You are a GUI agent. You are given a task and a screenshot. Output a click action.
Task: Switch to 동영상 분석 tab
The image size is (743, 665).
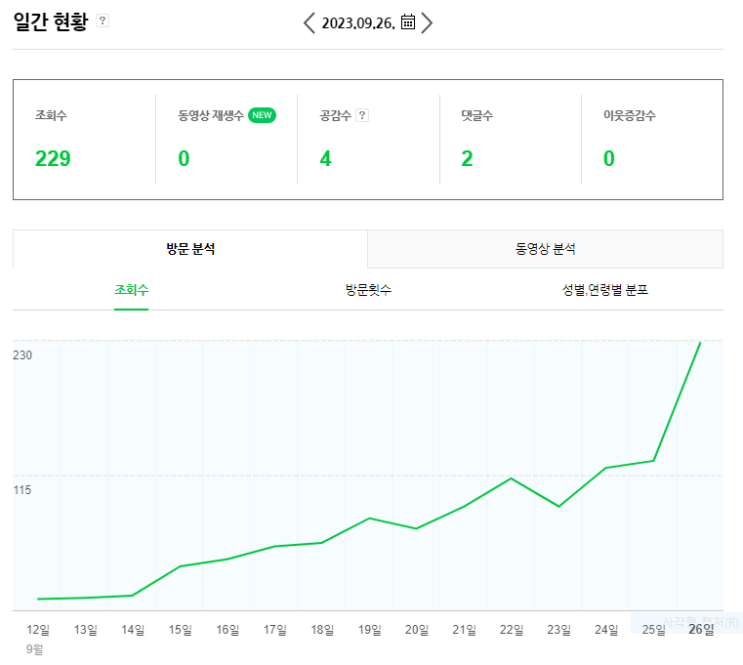(x=545, y=249)
